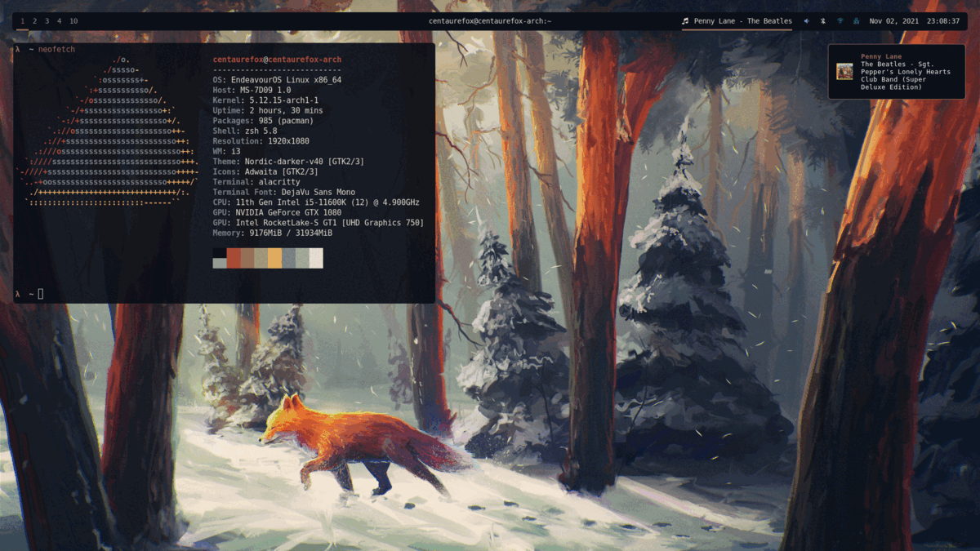Click the 'GPU: Intel RocketLake-S GT1' line
Screen dimensions: 980x551
pos(318,223)
